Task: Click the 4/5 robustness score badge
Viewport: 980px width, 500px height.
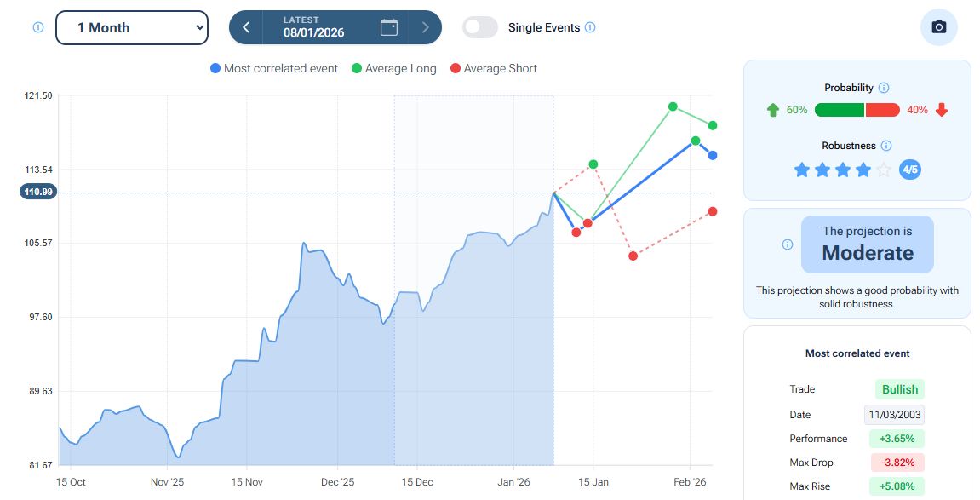Action: [x=910, y=170]
